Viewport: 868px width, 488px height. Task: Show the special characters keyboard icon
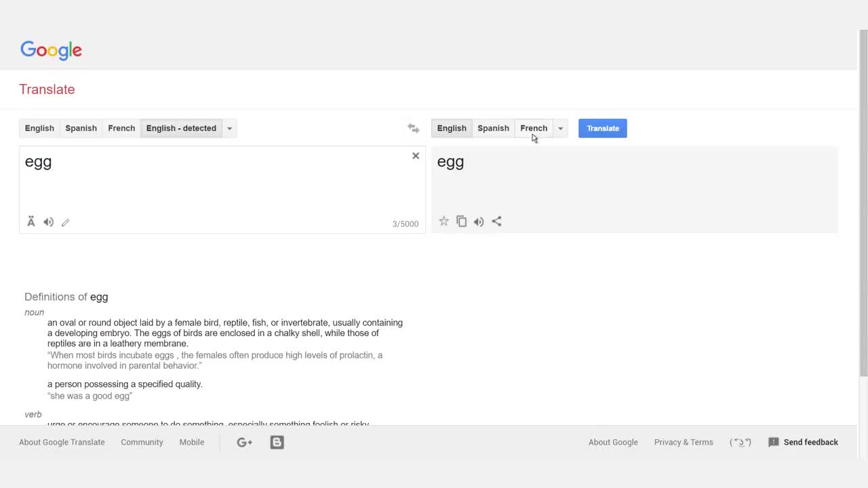pos(31,222)
